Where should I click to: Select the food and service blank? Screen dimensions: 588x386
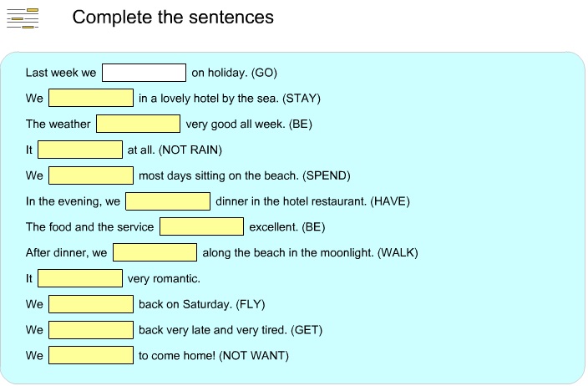click(201, 226)
